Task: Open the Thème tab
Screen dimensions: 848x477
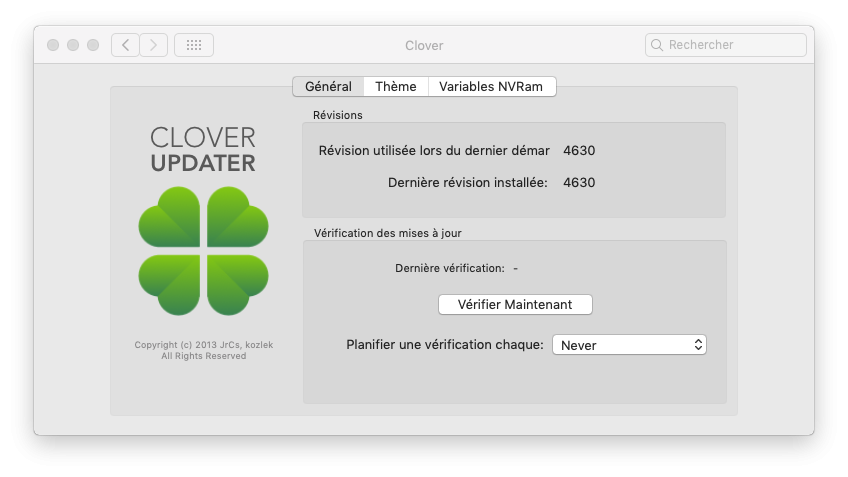Action: 396,87
